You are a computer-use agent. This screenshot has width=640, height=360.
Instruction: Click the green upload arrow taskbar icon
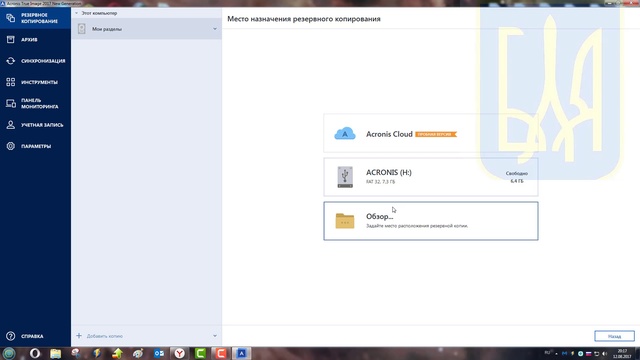click(118, 353)
